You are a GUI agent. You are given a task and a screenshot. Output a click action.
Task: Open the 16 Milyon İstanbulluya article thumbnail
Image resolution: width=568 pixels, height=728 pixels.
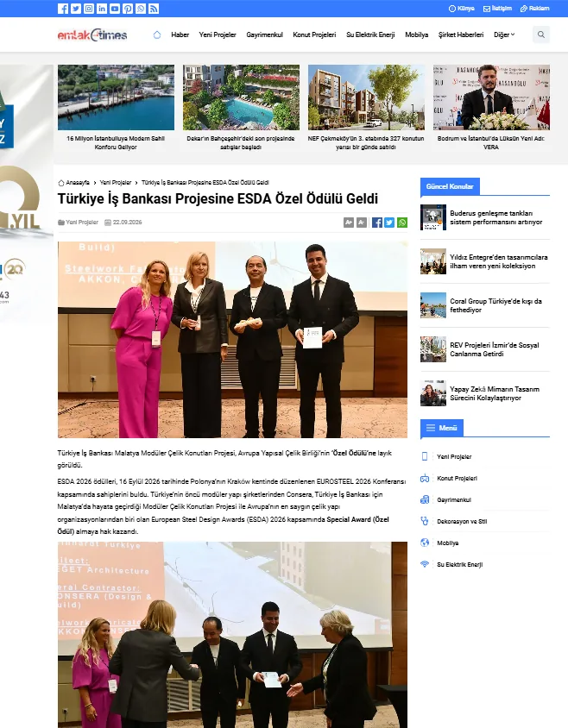click(116, 97)
